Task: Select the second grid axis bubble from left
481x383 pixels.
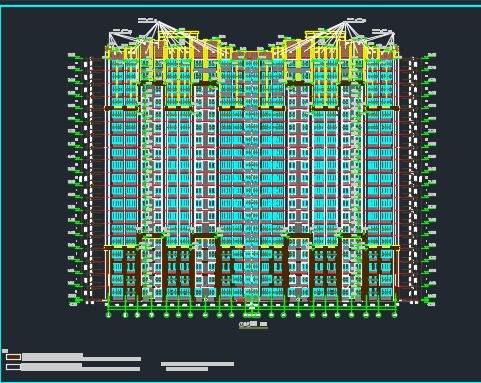Action: (x=125, y=315)
